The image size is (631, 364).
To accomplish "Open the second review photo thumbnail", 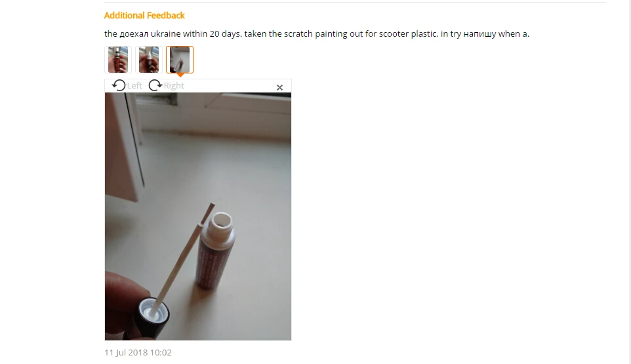I will tap(148, 60).
